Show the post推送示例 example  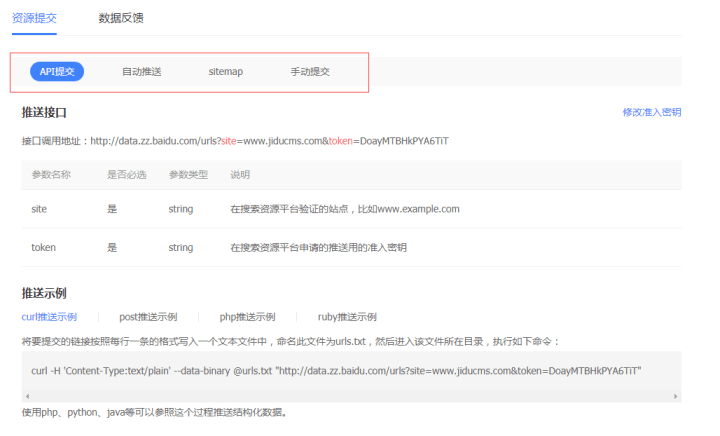[x=148, y=317]
